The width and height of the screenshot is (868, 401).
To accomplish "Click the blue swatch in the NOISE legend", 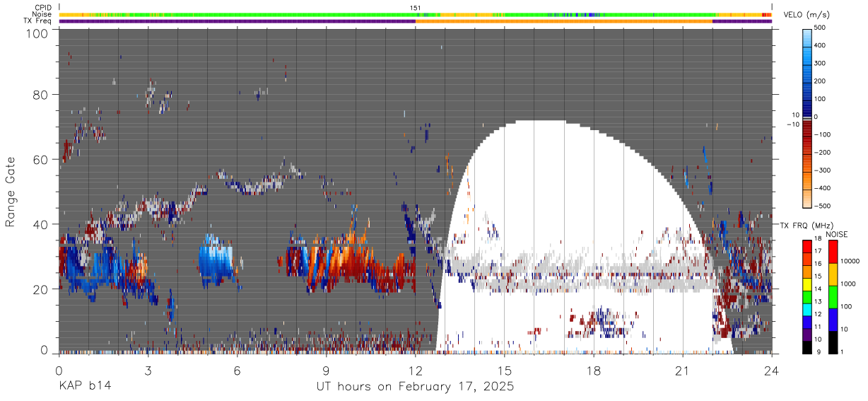I will (x=833, y=320).
